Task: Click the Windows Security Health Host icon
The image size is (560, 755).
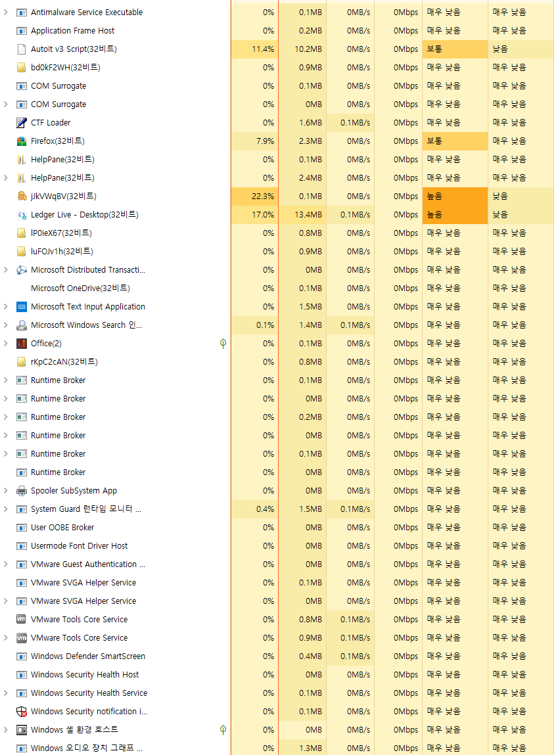Action: point(21,675)
